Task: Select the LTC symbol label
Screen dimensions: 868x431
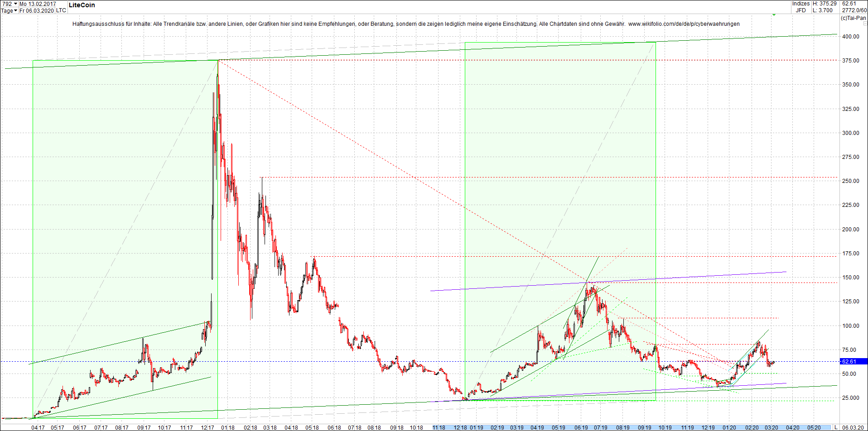Action: [61, 10]
